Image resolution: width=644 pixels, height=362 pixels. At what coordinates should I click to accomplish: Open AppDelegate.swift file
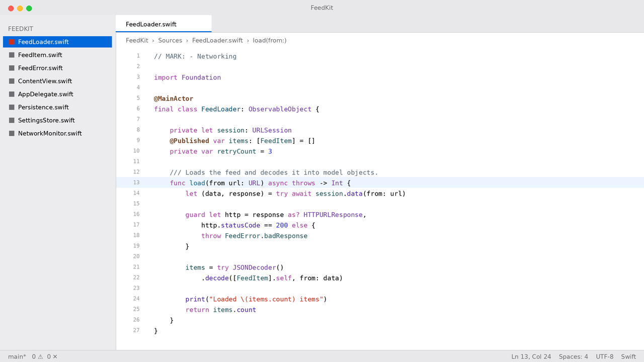coord(57,94)
